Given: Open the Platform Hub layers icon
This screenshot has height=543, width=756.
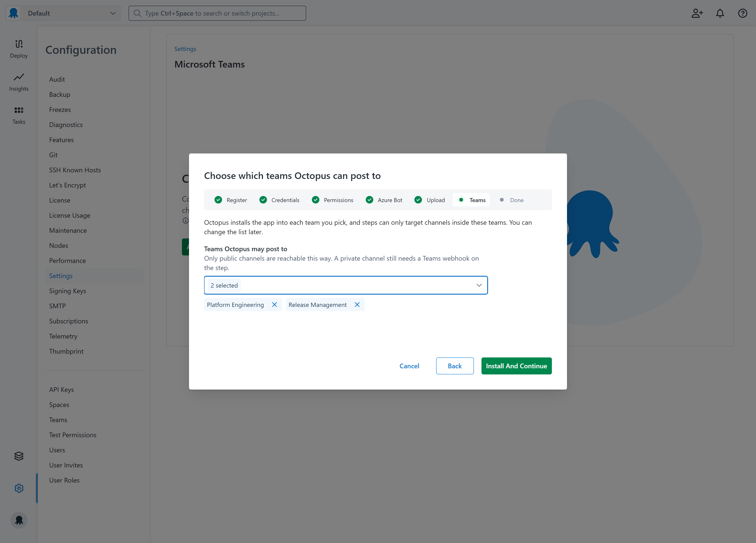Looking at the screenshot, I should coord(19,456).
